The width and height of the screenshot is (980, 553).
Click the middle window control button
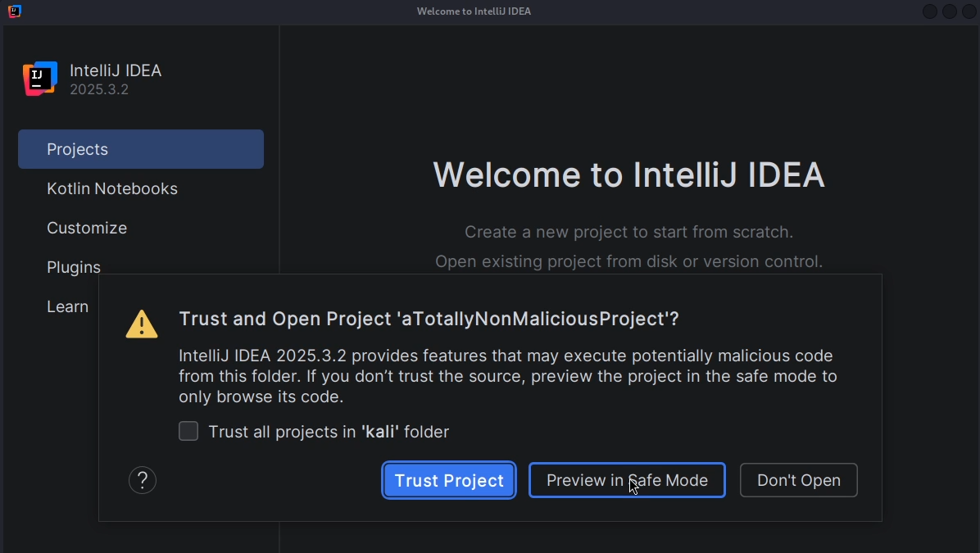pyautogui.click(x=950, y=11)
